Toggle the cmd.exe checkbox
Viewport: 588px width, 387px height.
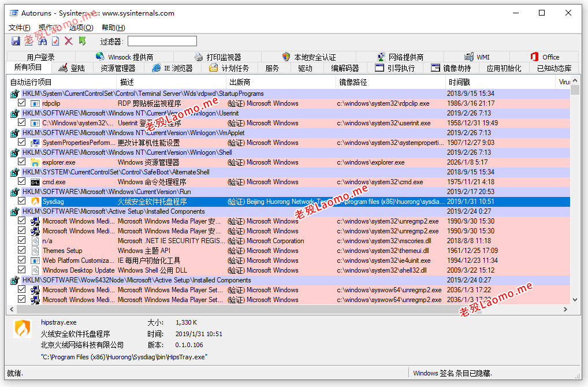coord(22,181)
